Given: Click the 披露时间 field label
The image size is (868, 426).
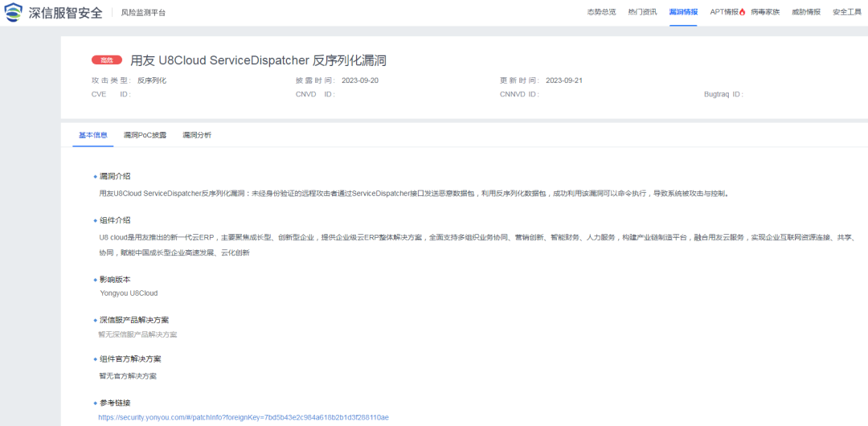Looking at the screenshot, I should pos(316,80).
